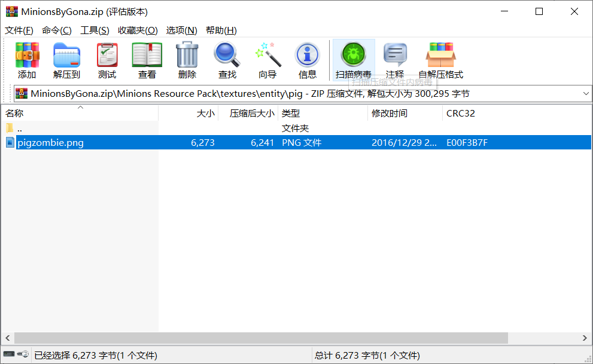593x364 pixels.
Task: Expand the archive path dropdown arrow
Action: (x=585, y=94)
